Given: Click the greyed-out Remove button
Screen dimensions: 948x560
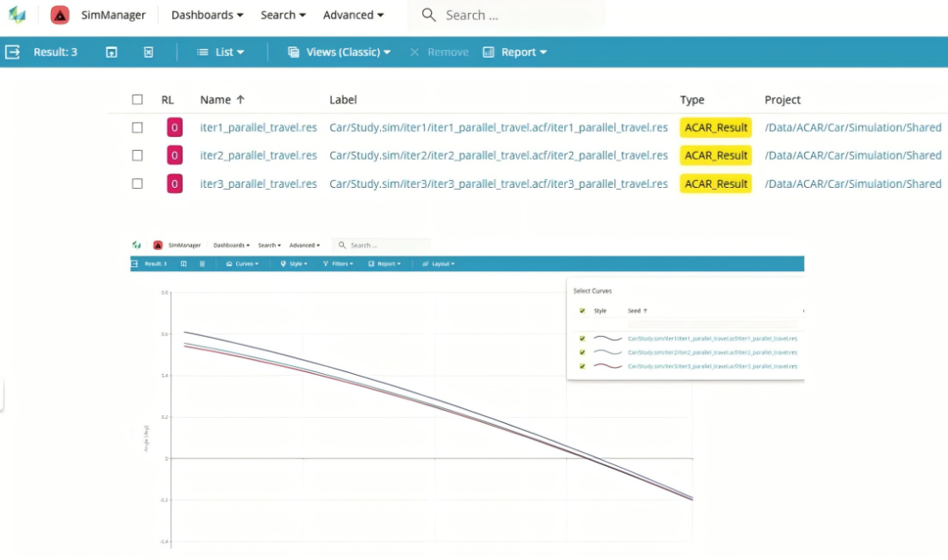Looking at the screenshot, I should tap(439, 52).
